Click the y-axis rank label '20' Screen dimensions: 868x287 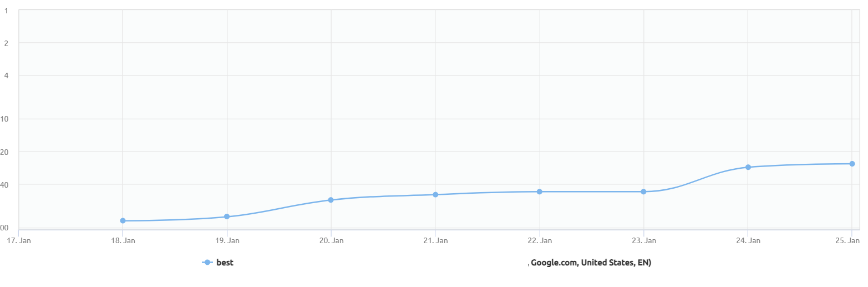pos(6,152)
